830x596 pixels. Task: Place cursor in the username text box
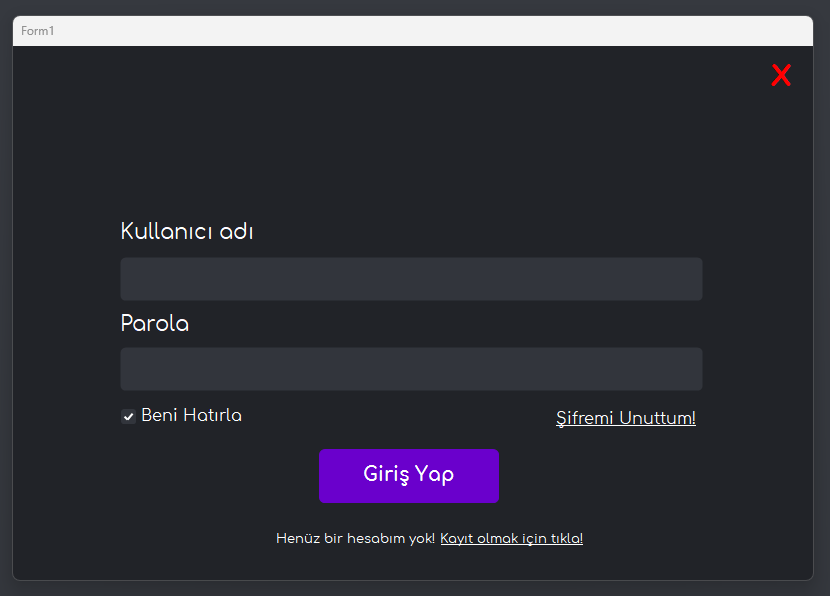(411, 279)
